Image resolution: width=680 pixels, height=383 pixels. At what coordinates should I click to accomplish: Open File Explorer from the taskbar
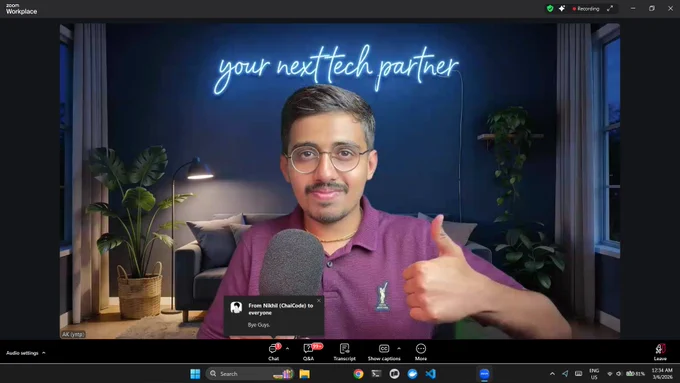coord(304,373)
